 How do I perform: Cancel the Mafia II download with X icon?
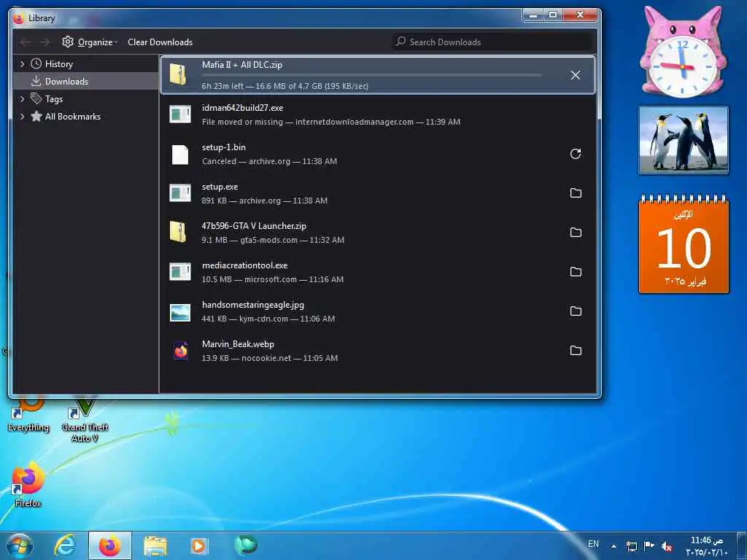click(576, 75)
